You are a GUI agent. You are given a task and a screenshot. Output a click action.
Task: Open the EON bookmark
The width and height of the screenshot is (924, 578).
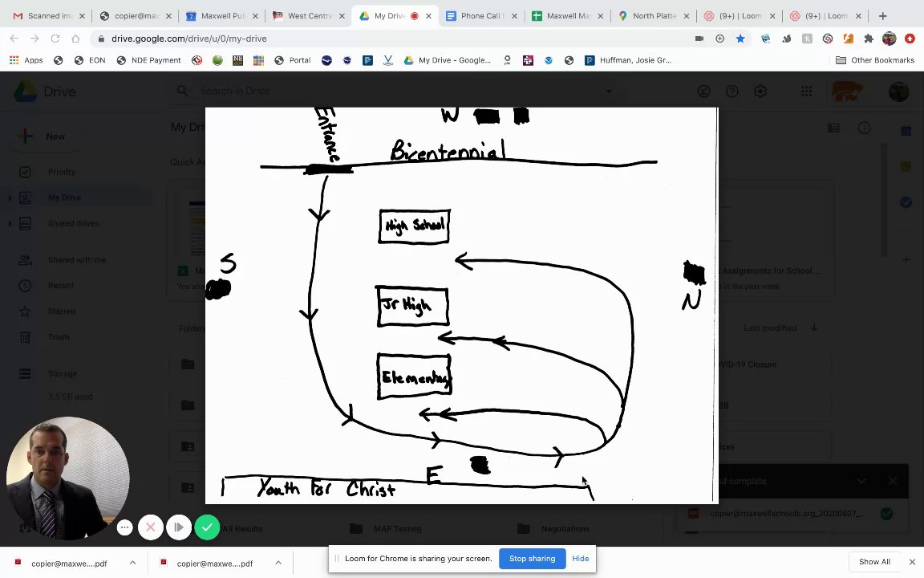(90, 60)
